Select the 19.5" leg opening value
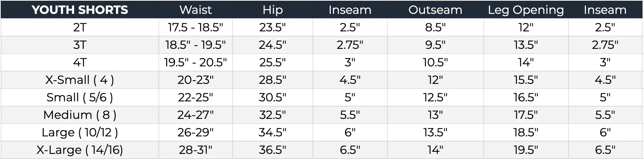 tap(526, 150)
